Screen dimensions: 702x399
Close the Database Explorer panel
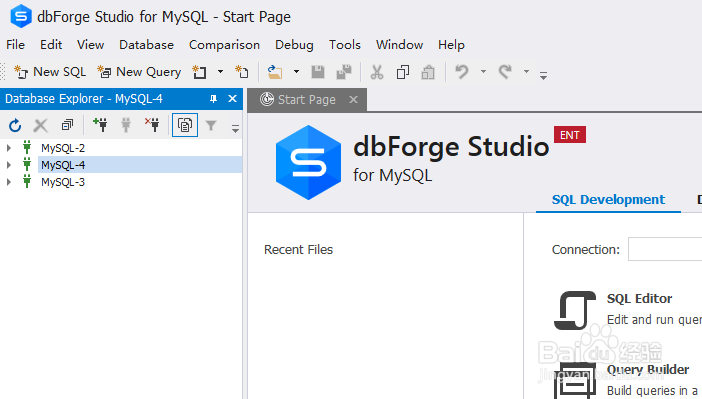click(232, 99)
